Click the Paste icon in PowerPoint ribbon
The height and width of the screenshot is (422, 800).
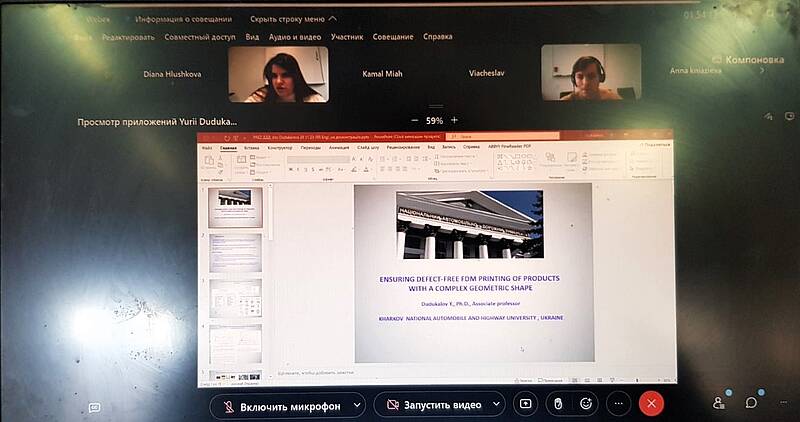(x=209, y=162)
